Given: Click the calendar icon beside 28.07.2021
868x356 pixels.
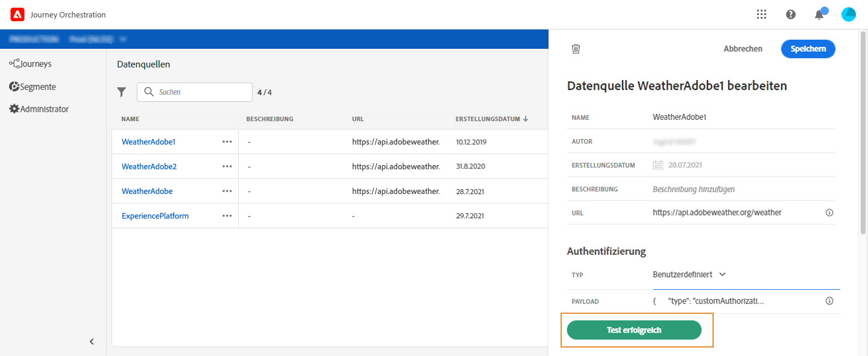Looking at the screenshot, I should coord(658,165).
